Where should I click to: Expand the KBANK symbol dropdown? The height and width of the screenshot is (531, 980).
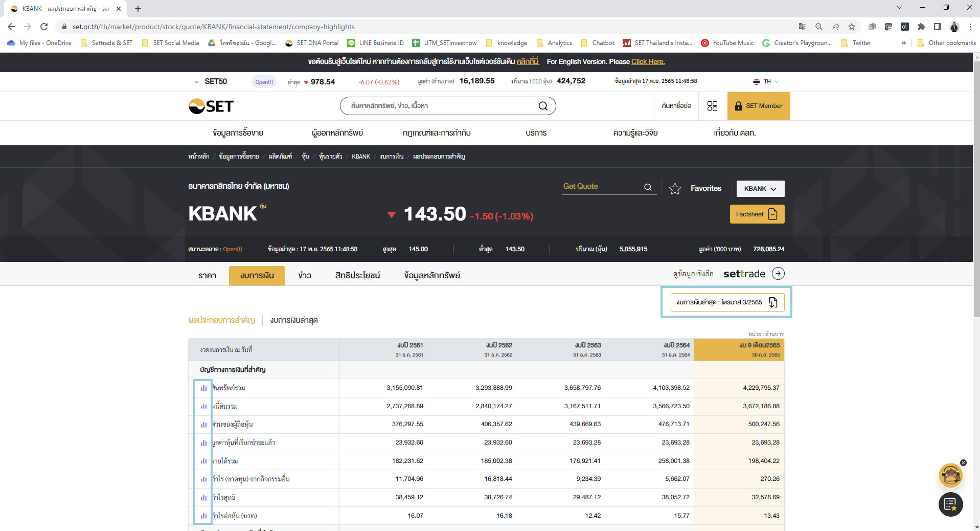coord(760,189)
